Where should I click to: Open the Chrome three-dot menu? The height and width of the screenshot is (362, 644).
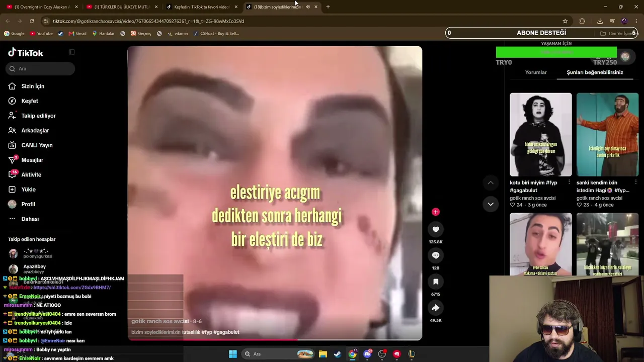click(636, 21)
